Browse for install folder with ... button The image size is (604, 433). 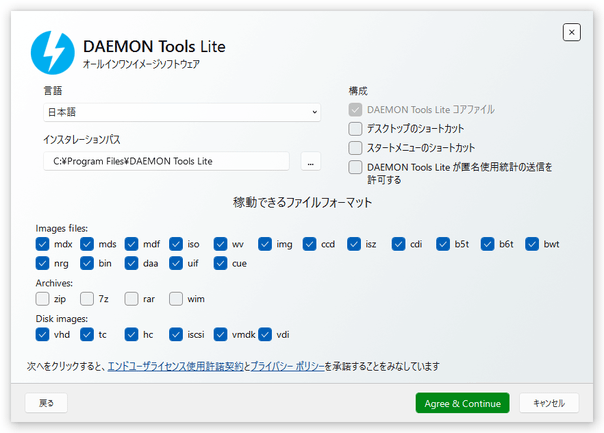310,161
